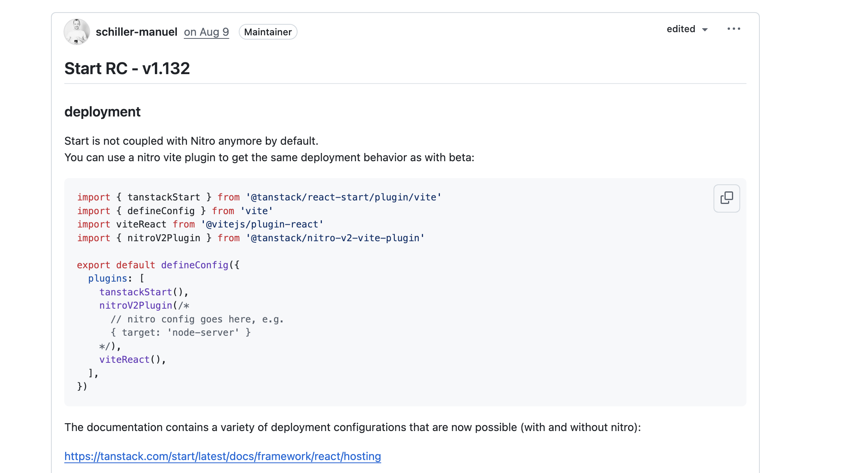Screen dimensions: 868x473
Task: Open the tanstack.com react hosting docs link
Action: 222,457
